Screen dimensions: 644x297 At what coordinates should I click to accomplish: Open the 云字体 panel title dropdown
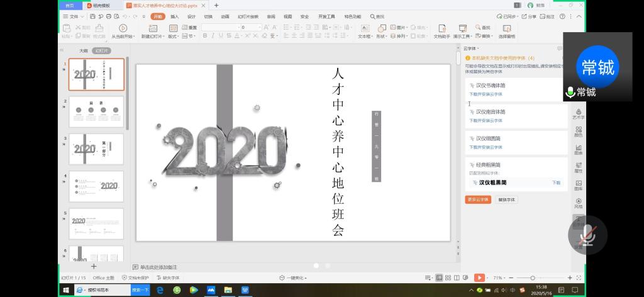point(471,48)
